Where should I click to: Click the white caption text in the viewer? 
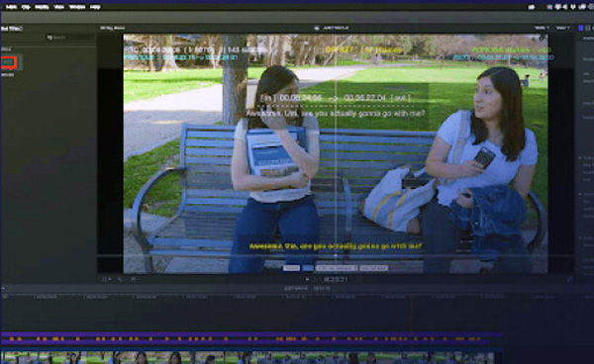coord(336,113)
